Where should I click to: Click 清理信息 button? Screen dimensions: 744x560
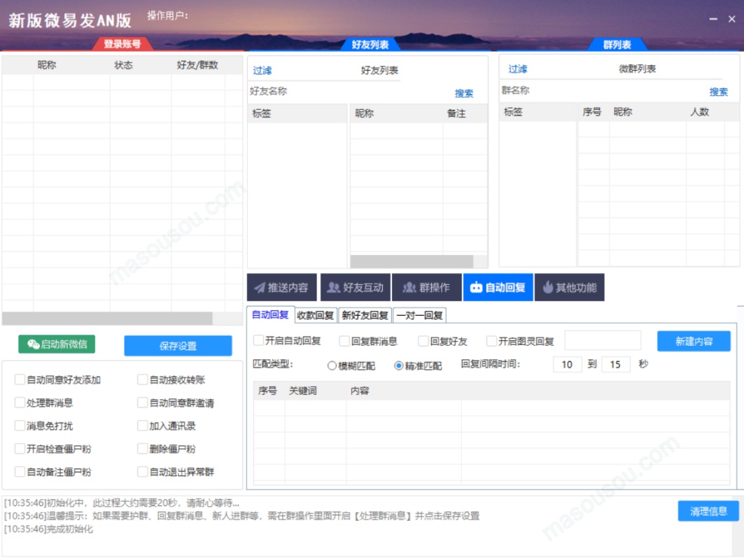[708, 511]
